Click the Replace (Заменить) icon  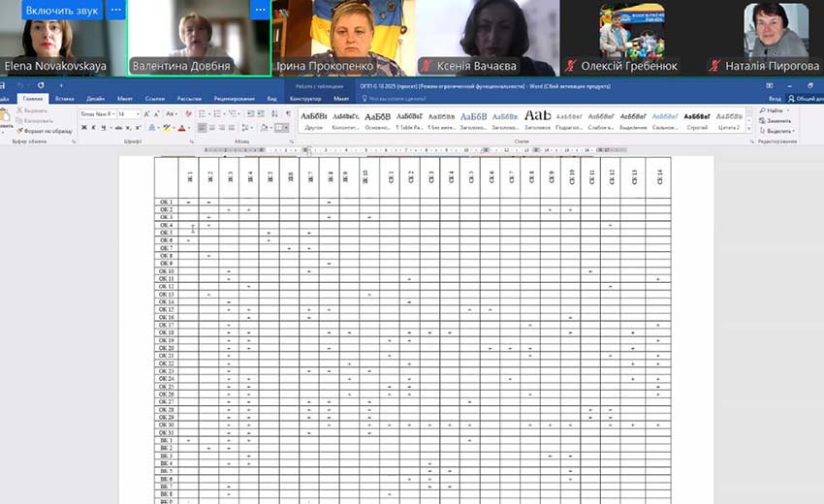pyautogui.click(x=776, y=120)
